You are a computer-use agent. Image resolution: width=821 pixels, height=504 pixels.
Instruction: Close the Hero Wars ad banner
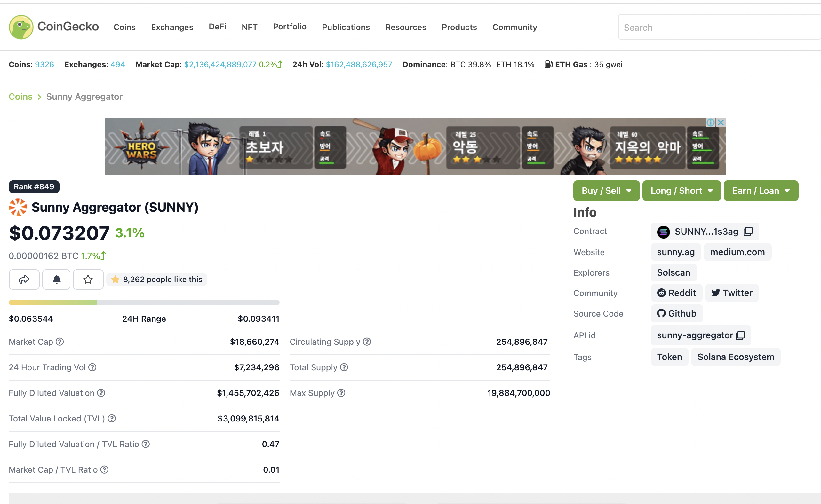click(721, 122)
